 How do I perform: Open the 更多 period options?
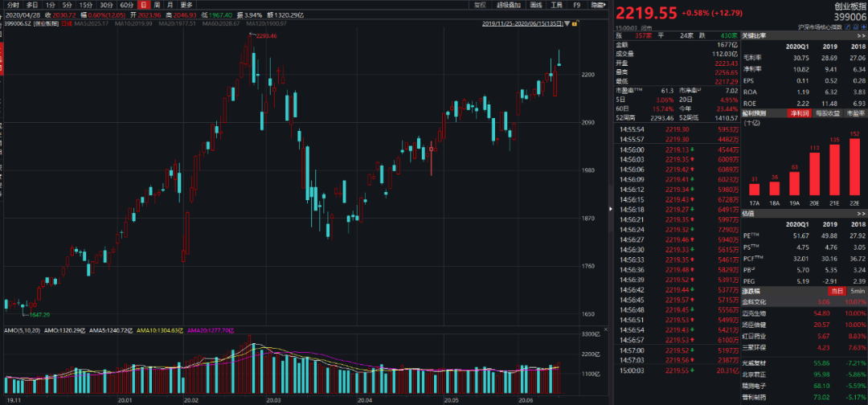186,5
